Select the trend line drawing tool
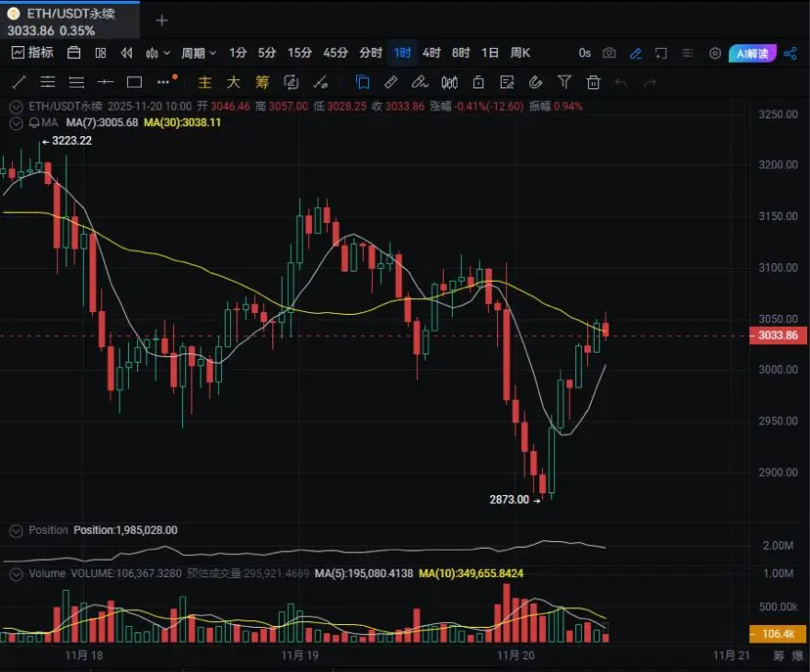 (19, 82)
